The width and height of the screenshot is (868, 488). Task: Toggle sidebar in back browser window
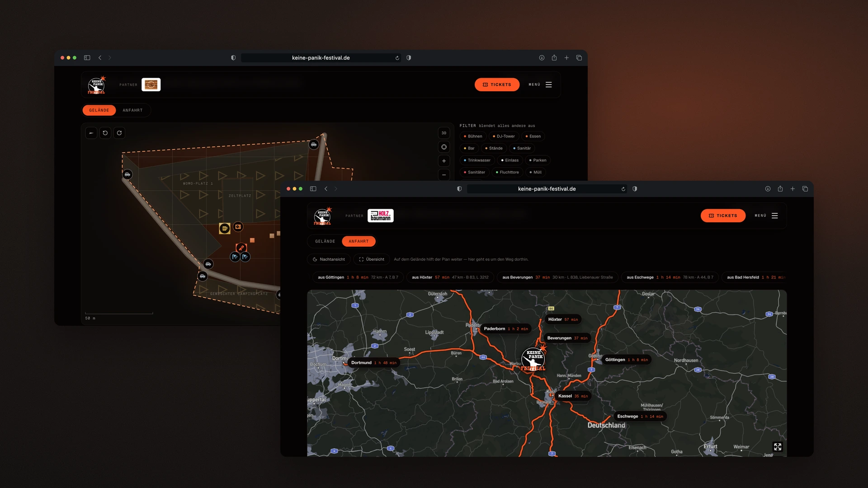coord(87,58)
